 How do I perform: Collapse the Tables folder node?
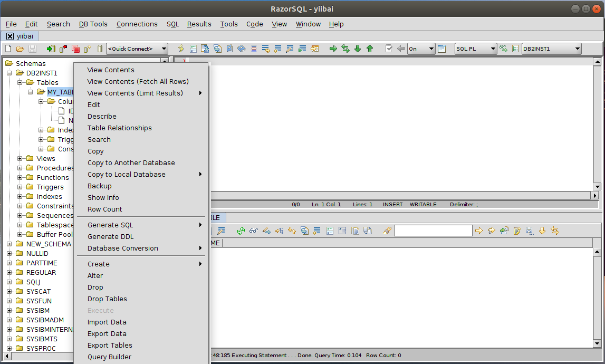click(20, 83)
